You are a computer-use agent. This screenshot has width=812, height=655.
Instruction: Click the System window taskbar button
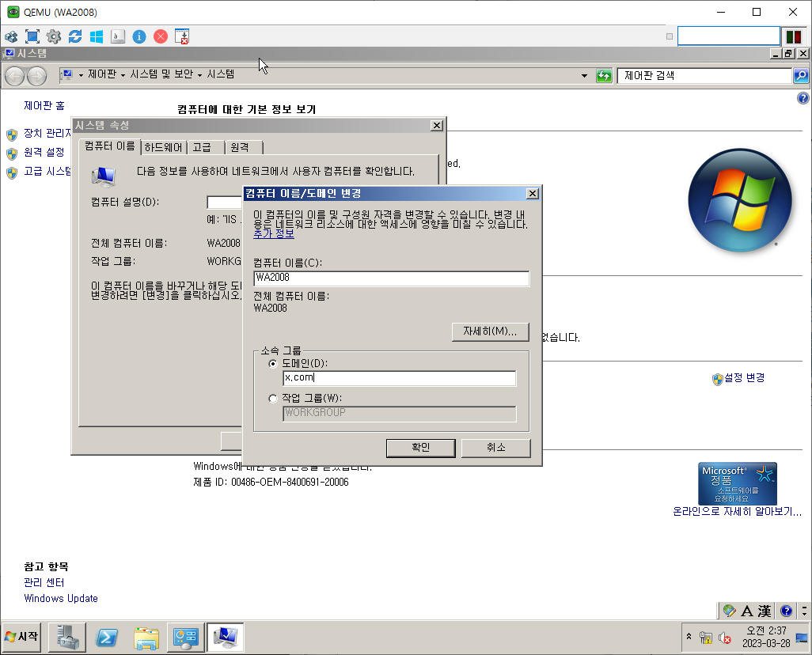(226, 637)
